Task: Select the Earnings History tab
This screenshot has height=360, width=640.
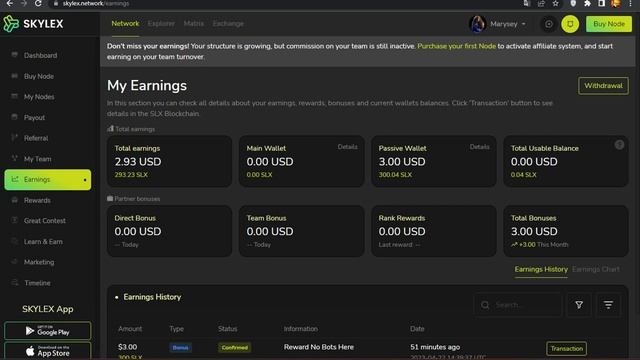Action: (541, 269)
